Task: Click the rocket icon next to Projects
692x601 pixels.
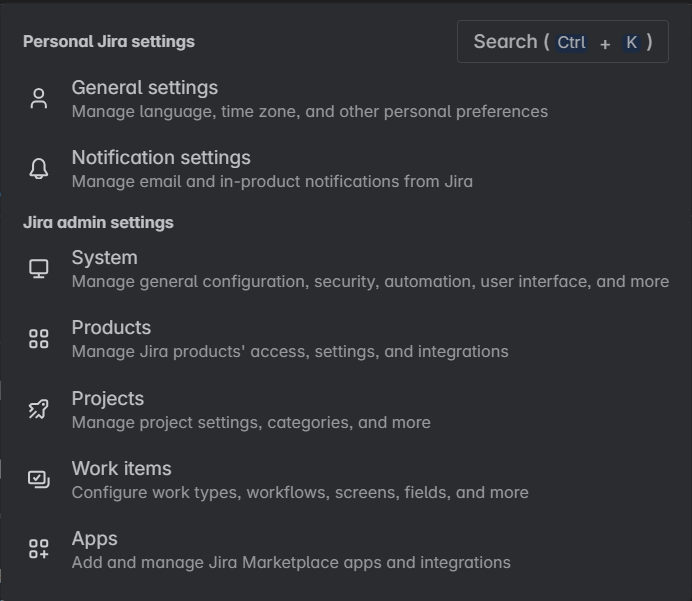Action: point(39,409)
